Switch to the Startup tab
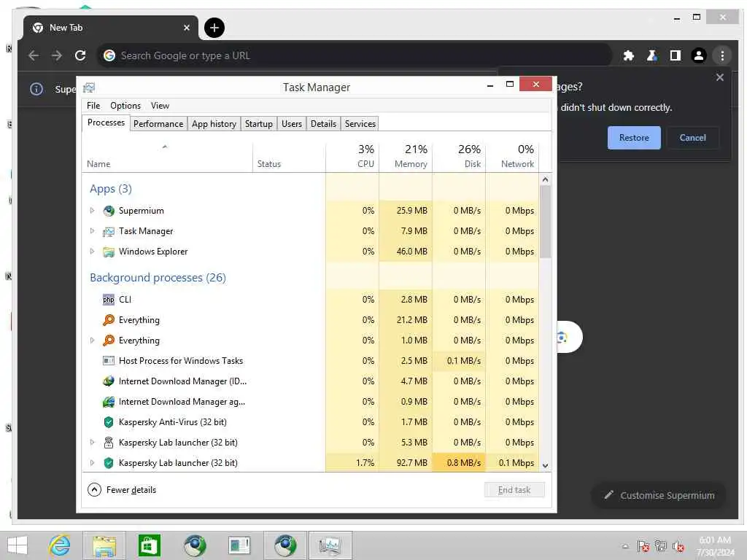The height and width of the screenshot is (560, 747). point(259,124)
